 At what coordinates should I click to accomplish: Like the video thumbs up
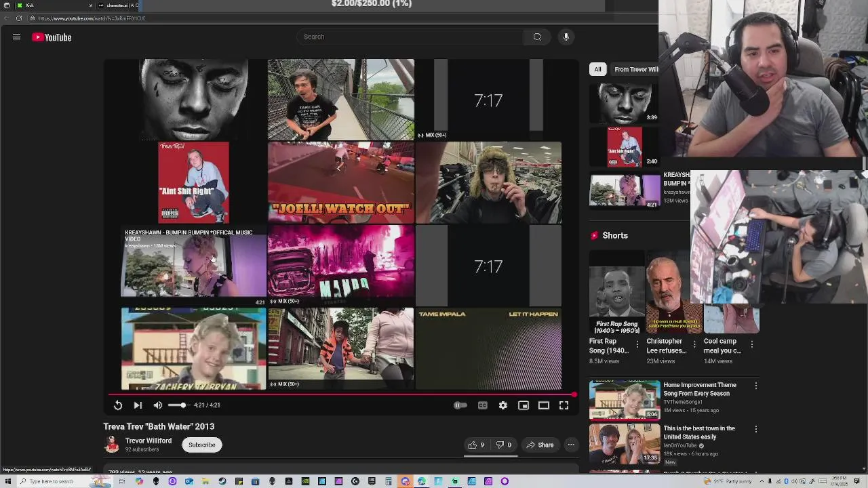pos(476,445)
